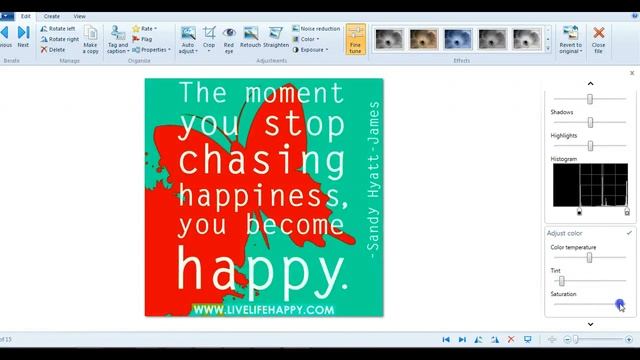The height and width of the screenshot is (360, 640).
Task: Click up chevron in Fine tune panel
Action: (x=590, y=83)
